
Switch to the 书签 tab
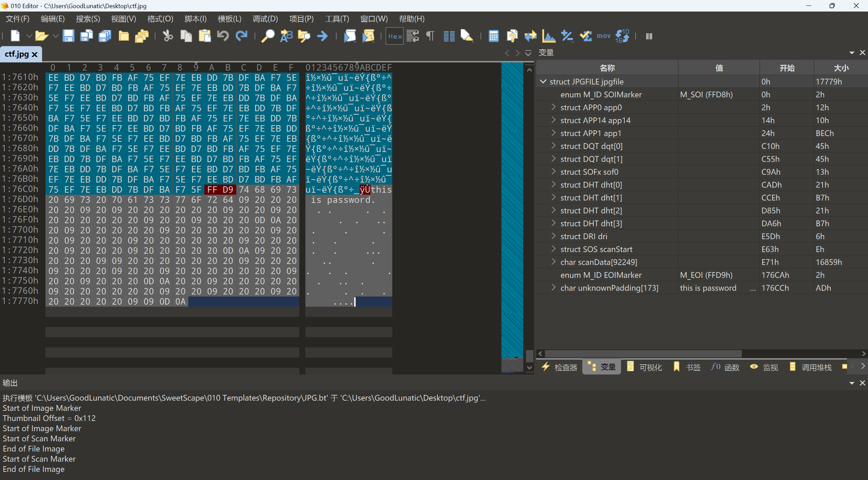[687, 367]
